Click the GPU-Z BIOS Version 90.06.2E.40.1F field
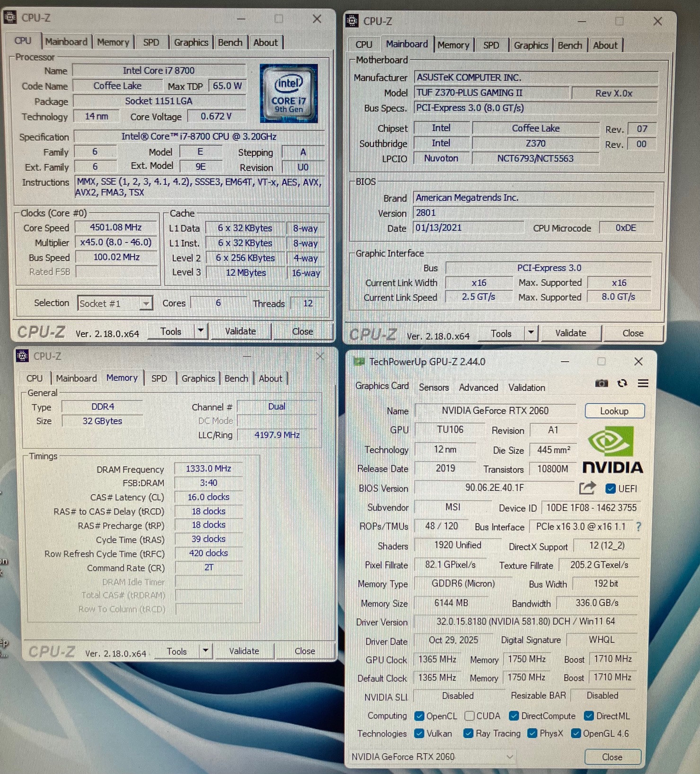This screenshot has width=700, height=774. click(495, 488)
